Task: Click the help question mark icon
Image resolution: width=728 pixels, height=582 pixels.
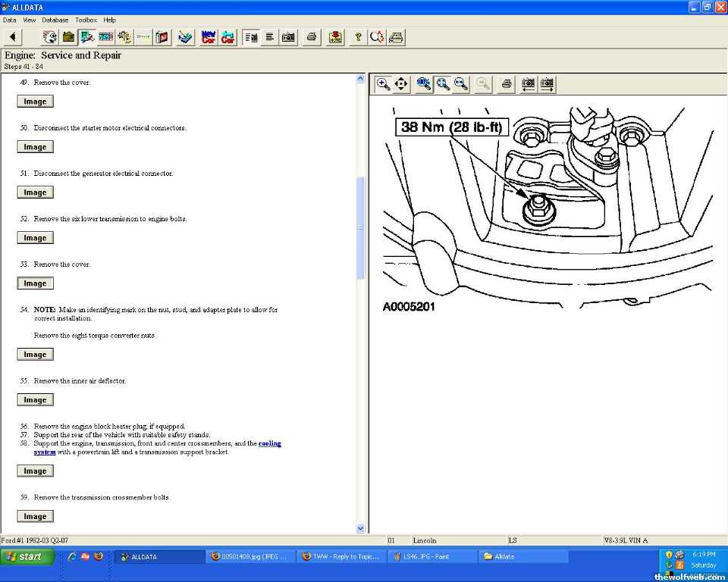Action: point(358,37)
